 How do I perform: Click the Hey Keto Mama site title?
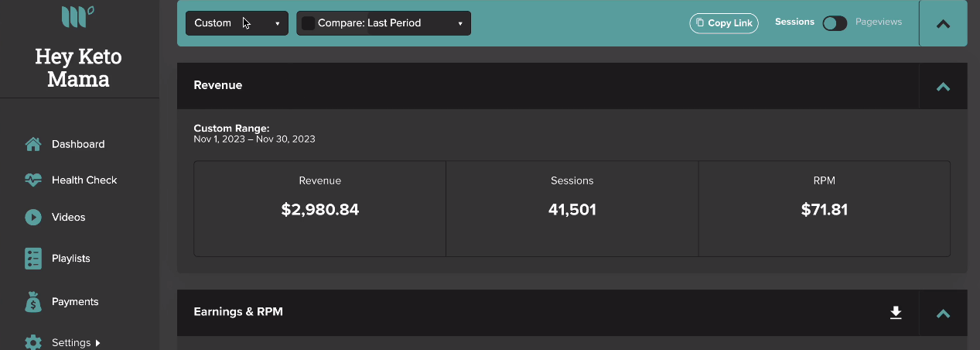(x=78, y=68)
